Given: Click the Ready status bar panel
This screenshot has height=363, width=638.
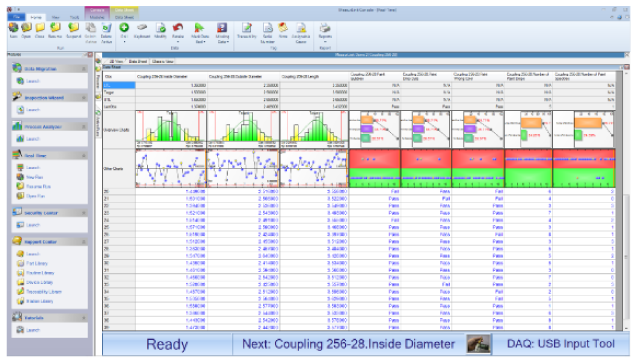Looking at the screenshot, I should click(x=167, y=344).
